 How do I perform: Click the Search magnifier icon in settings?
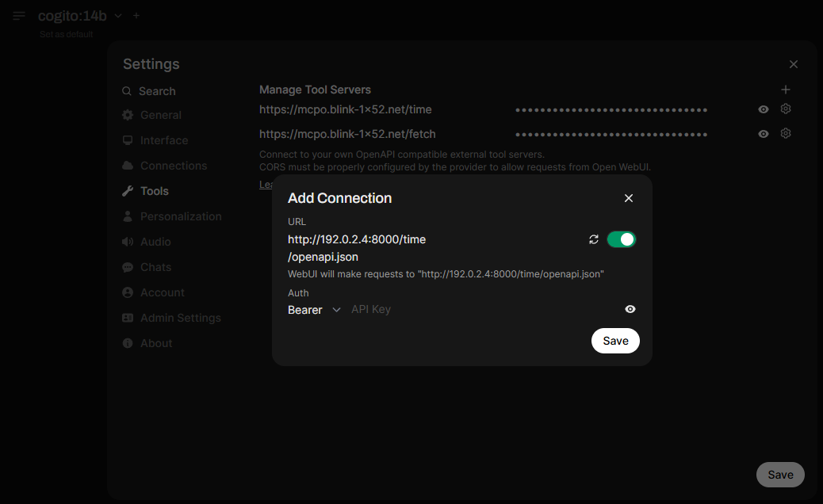(x=126, y=91)
